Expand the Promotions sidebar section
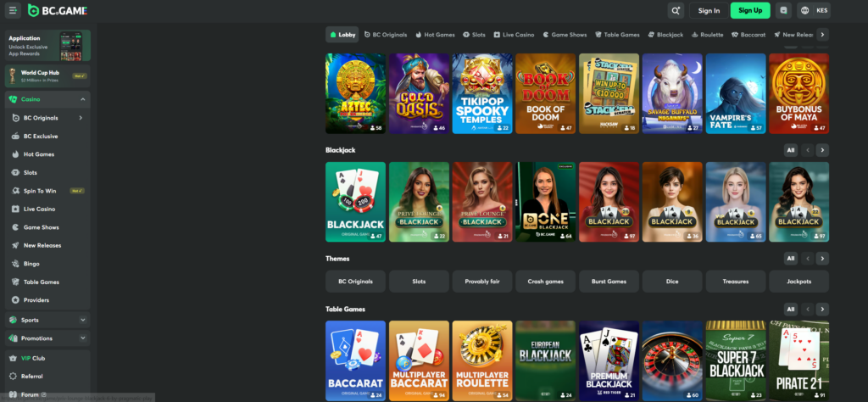The image size is (868, 402). coord(82,338)
